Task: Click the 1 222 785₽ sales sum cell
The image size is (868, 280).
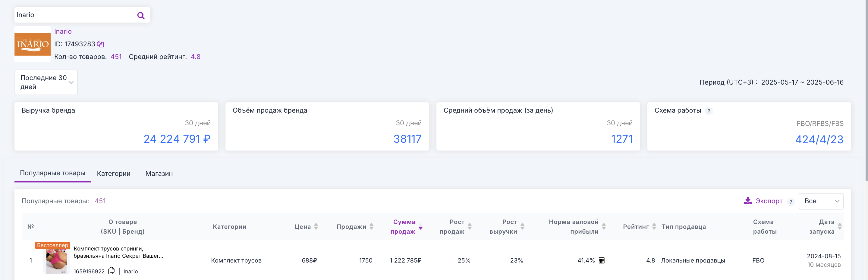Action: 405,260
